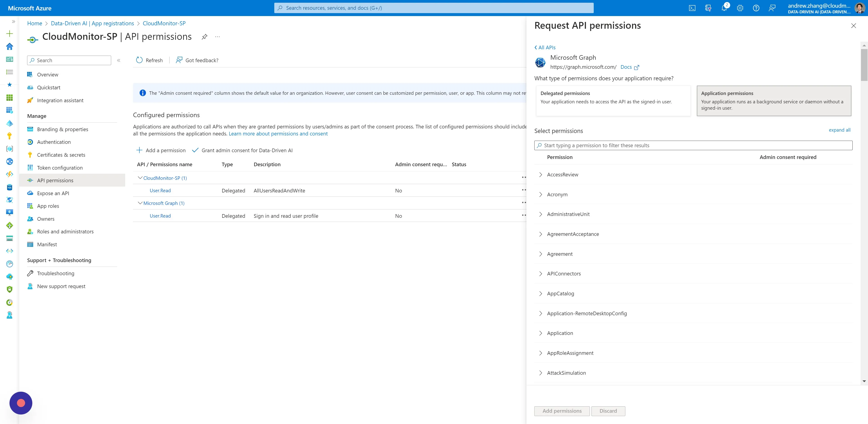868x424 pixels.
Task: Click the Create a resource plus icon
Action: (x=9, y=33)
